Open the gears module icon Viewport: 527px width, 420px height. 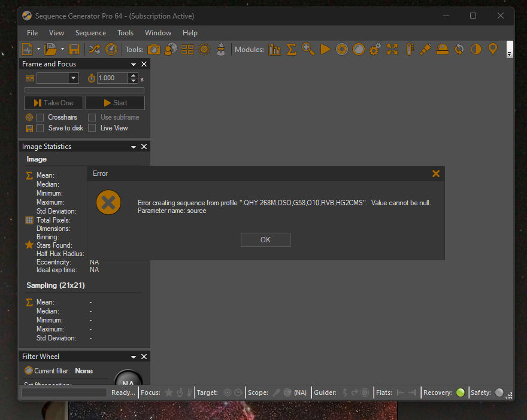(x=375, y=49)
